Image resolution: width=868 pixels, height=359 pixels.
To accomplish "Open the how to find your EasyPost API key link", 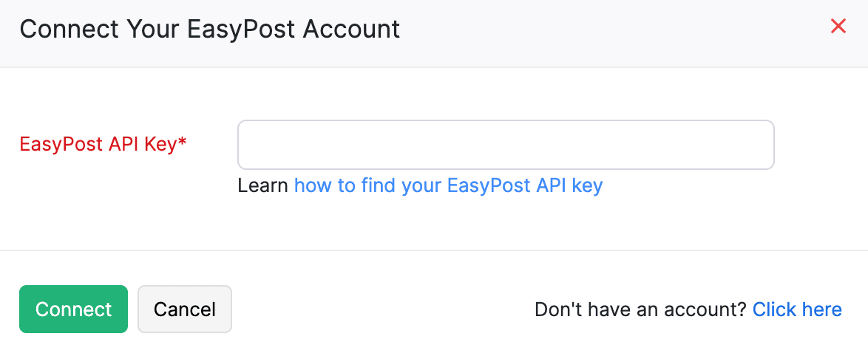I will tap(448, 185).
